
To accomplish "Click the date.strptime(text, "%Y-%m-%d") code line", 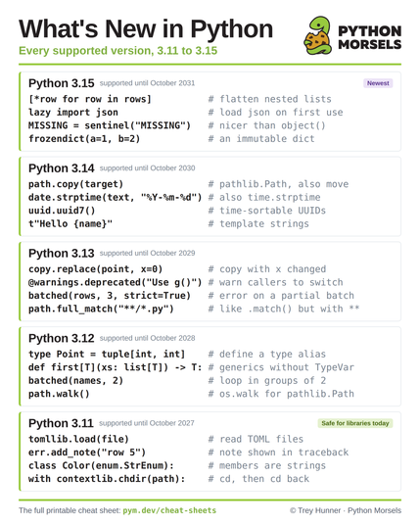I will [x=116, y=197].
